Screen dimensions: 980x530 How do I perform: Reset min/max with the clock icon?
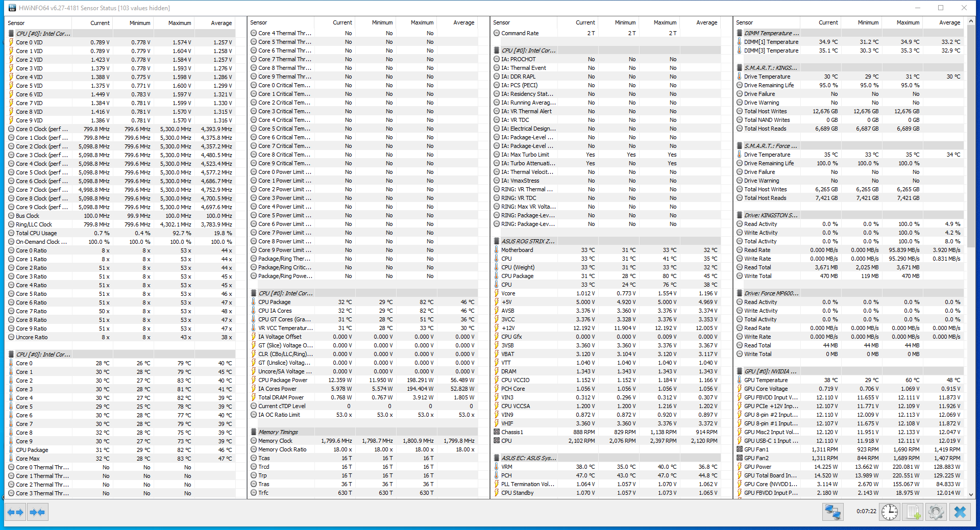click(x=890, y=512)
